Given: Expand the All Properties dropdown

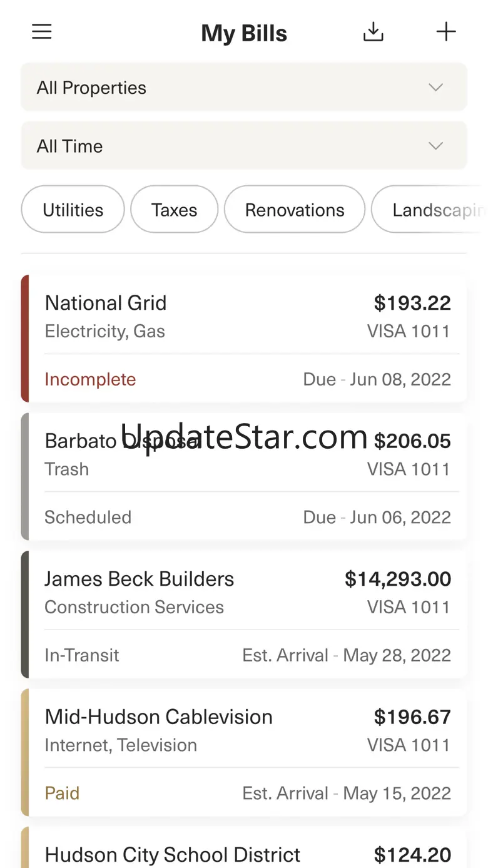Looking at the screenshot, I should [243, 88].
